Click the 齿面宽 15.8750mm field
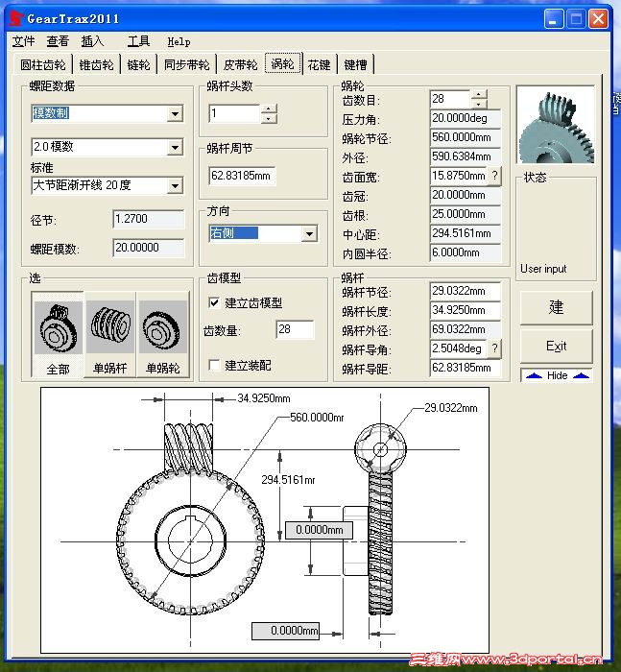 [459, 176]
